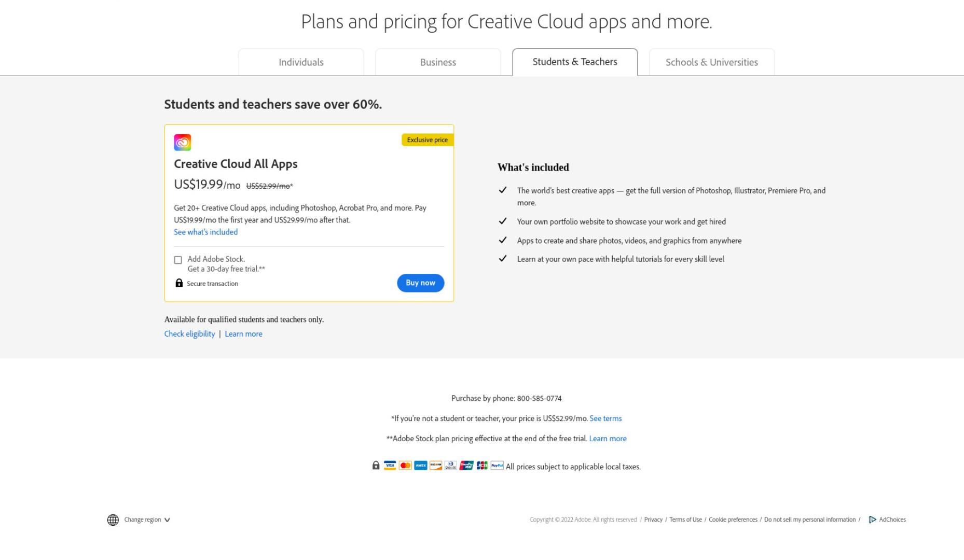Open the Business tab
This screenshot has width=964, height=560.
click(x=438, y=62)
